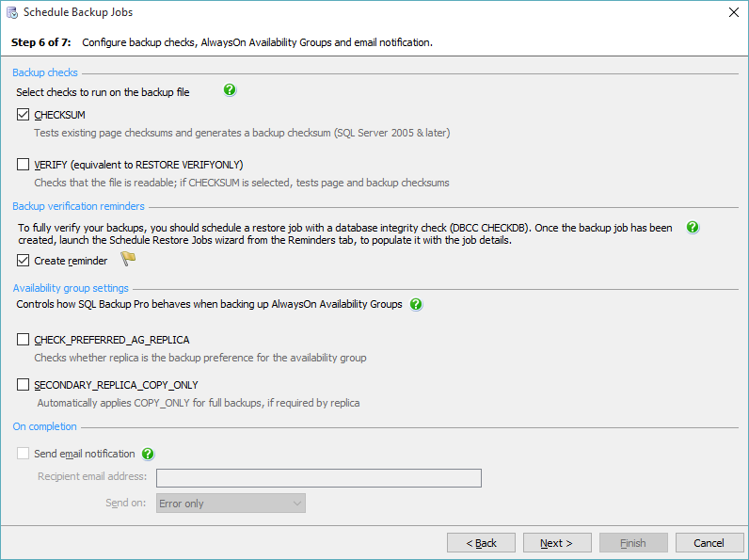The width and height of the screenshot is (749, 560).
Task: Click the yellow flag icon beside Create reminder
Action: coord(128,261)
